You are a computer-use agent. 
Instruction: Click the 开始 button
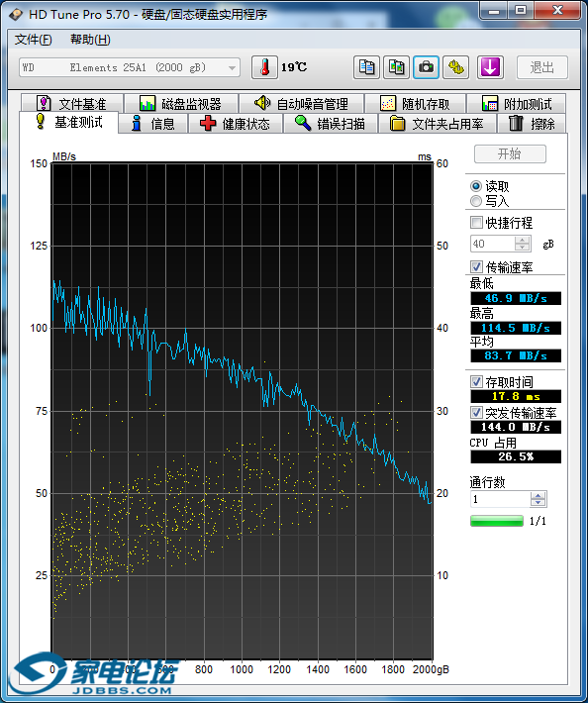510,154
